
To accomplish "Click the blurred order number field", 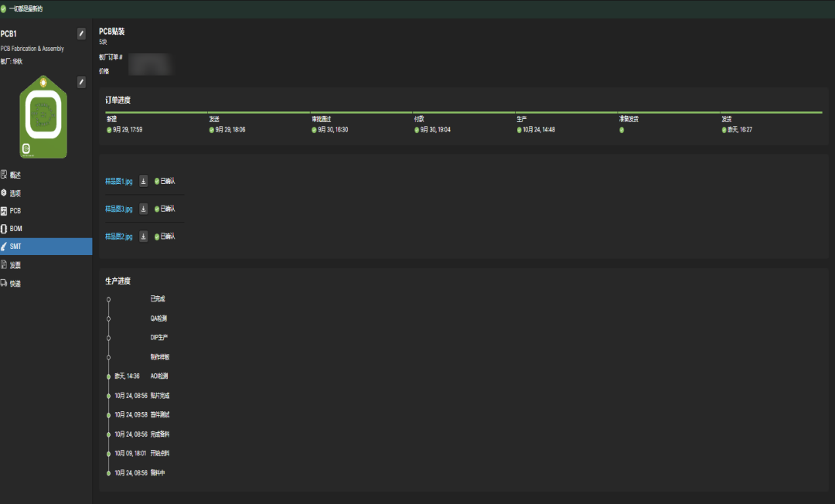I will pyautogui.click(x=150, y=64).
